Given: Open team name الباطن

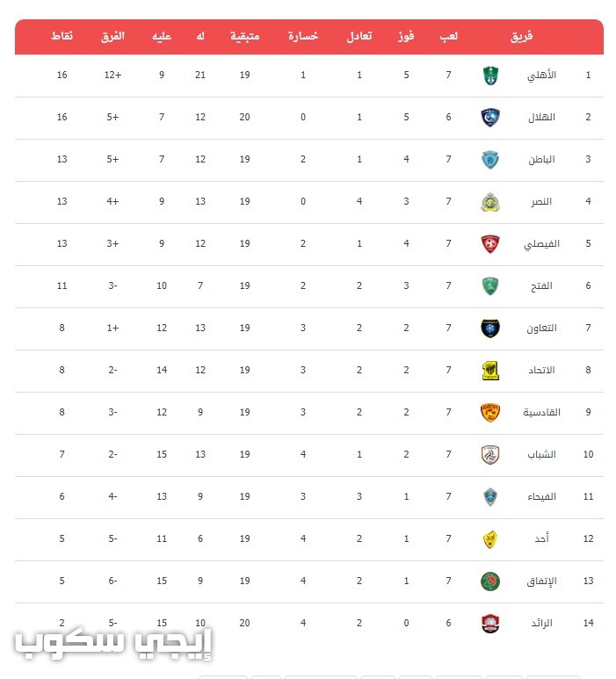Looking at the screenshot, I should tap(541, 159).
